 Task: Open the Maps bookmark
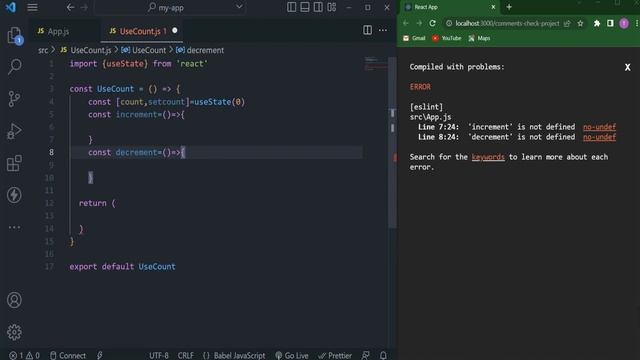[x=480, y=38]
